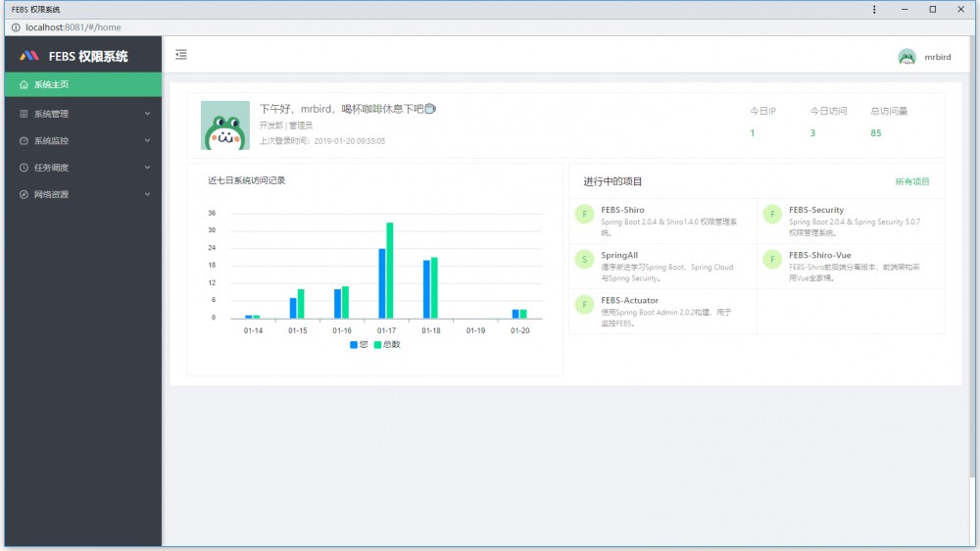This screenshot has width=980, height=551.
Task: Click the address bar URL localhost:8081/#/home
Action: point(73,27)
